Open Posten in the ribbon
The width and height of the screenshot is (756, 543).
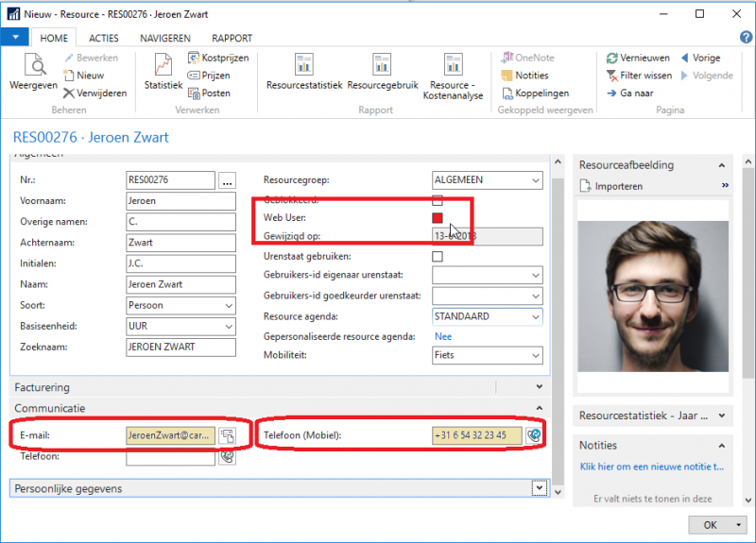(x=209, y=93)
